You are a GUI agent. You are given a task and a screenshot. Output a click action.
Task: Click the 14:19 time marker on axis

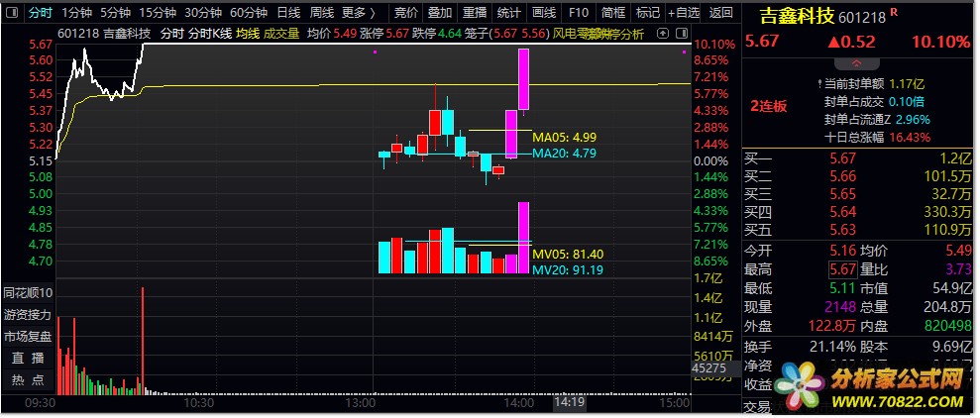tap(568, 403)
